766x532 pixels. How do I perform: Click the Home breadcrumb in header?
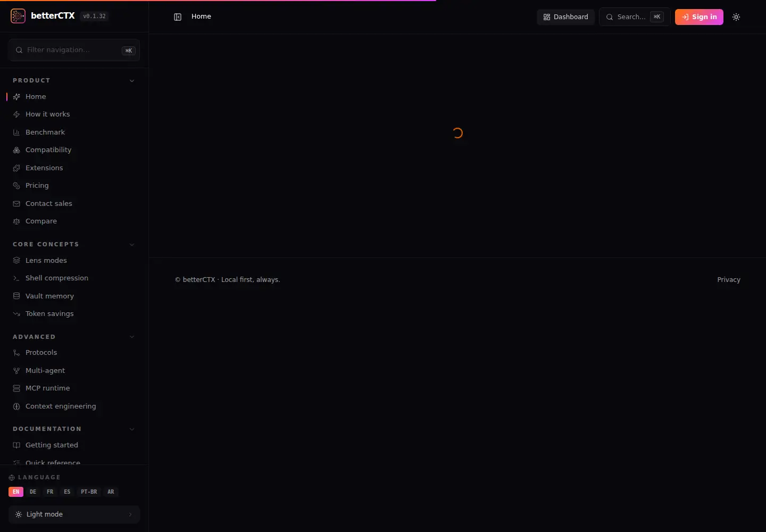(201, 16)
